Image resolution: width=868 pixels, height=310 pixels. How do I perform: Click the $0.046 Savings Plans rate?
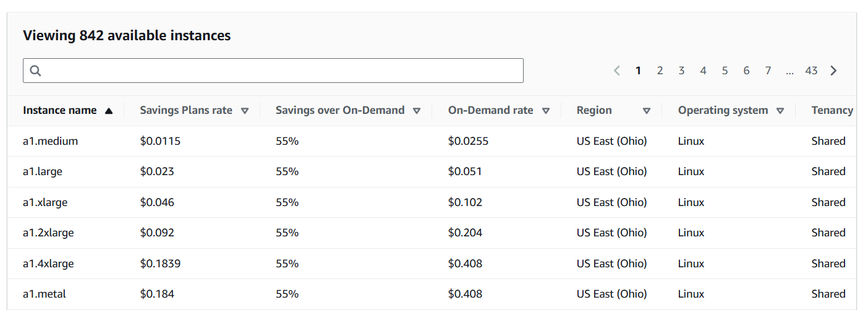[x=157, y=202]
